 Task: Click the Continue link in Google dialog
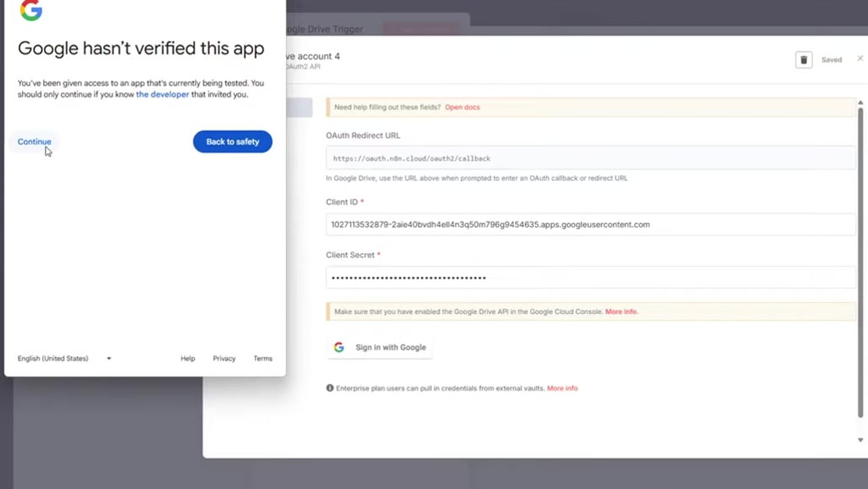coord(34,142)
